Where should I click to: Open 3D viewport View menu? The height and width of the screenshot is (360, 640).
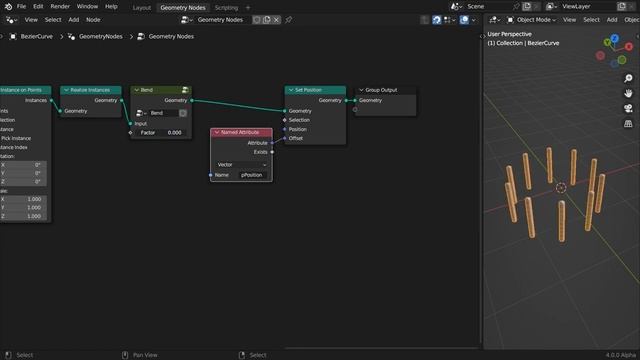(x=569, y=20)
